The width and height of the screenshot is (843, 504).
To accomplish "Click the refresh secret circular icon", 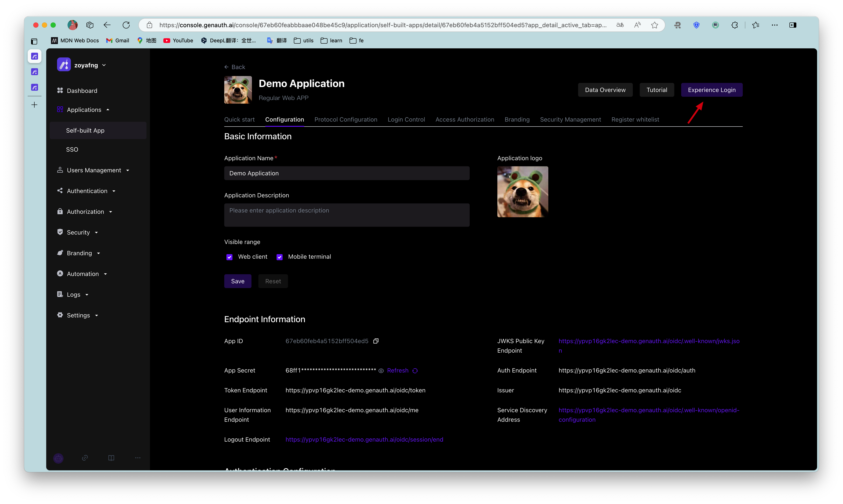I will [415, 371].
